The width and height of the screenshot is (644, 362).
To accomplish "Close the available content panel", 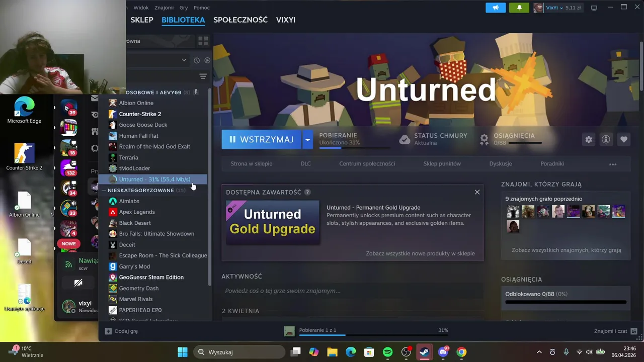I will click(477, 192).
